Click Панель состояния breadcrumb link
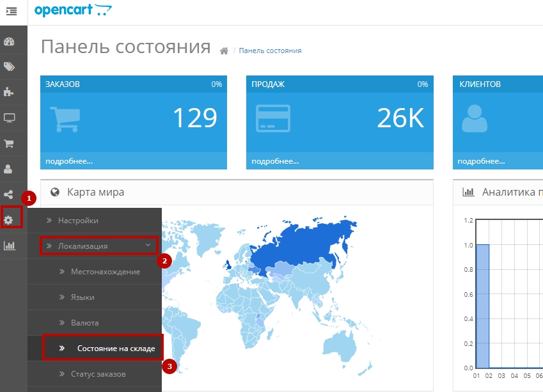The height and width of the screenshot is (392, 543). 270,51
